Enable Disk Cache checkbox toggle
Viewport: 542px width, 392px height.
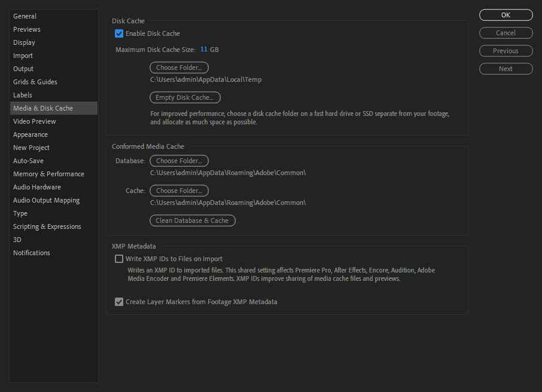click(119, 33)
